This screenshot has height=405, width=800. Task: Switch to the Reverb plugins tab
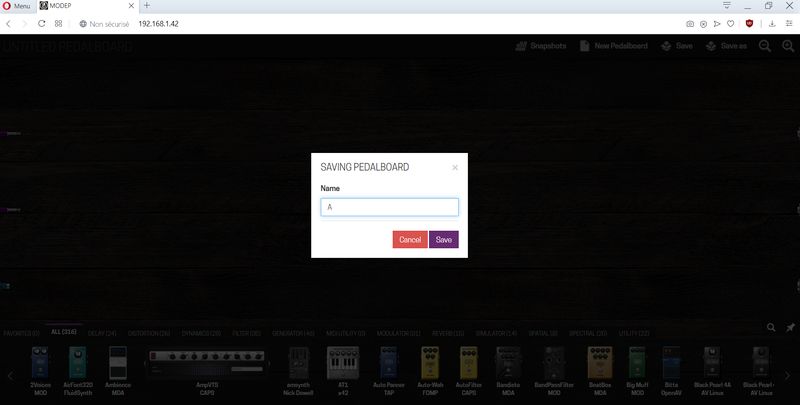pos(448,333)
